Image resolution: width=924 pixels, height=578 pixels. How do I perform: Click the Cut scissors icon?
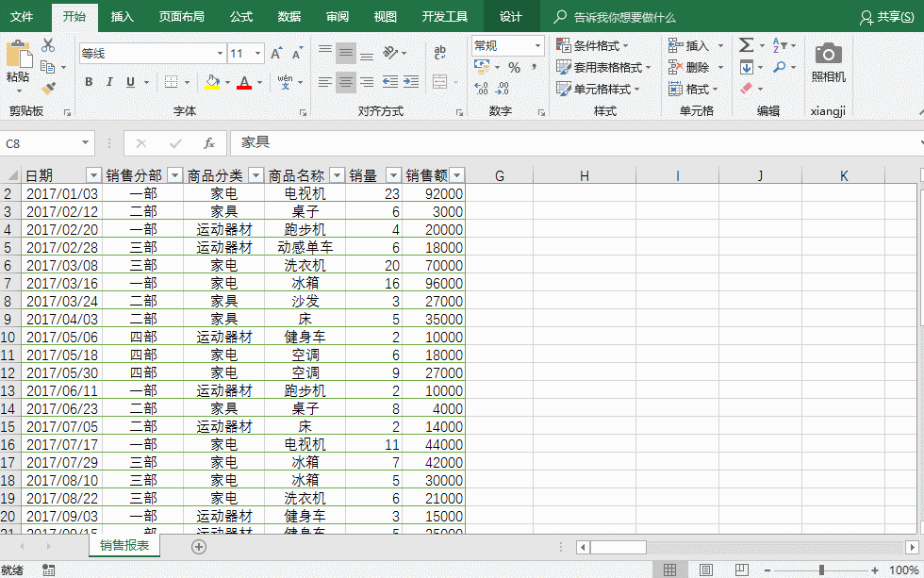pyautogui.click(x=48, y=45)
